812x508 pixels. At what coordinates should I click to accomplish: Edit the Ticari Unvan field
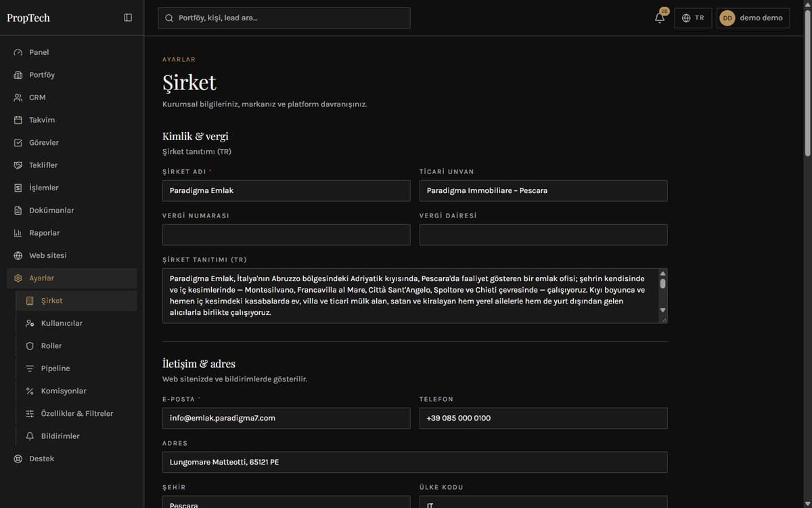tap(543, 191)
